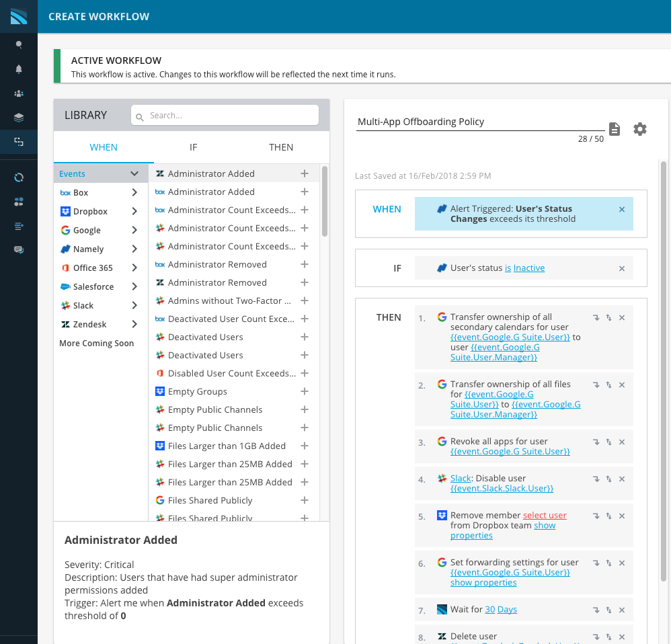Select the workflows icon in sidebar
671x644 pixels.
19,142
